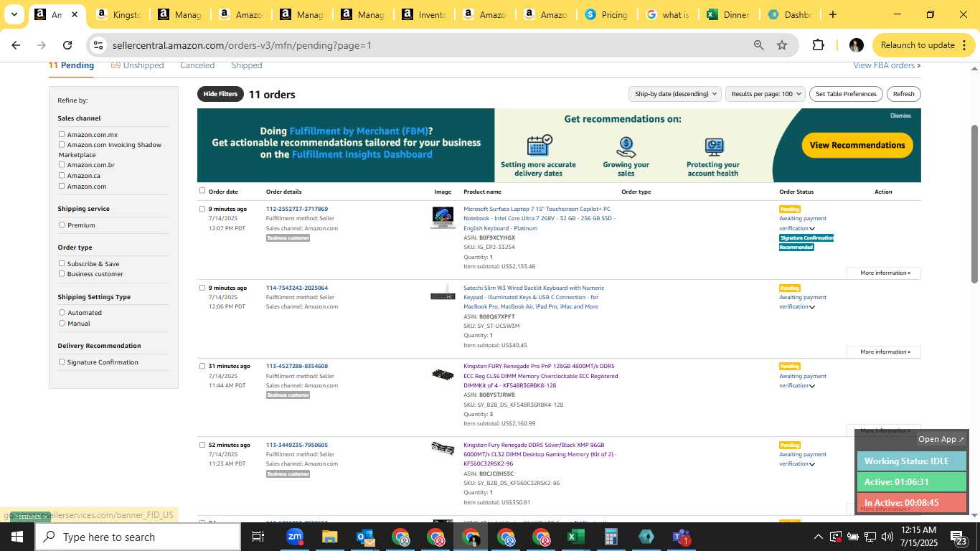Bookmark this page with the star icon
980x551 pixels.
pos(782,45)
